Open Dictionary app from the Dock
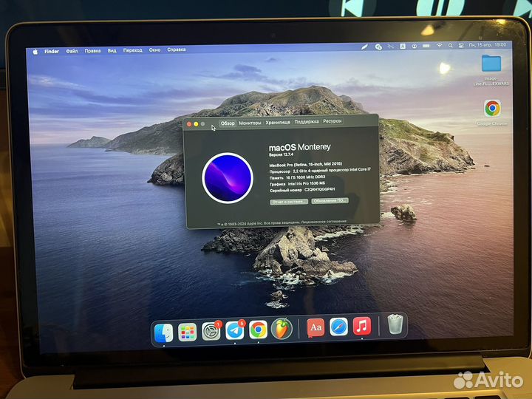This screenshot has width=532, height=399. pos(316,327)
